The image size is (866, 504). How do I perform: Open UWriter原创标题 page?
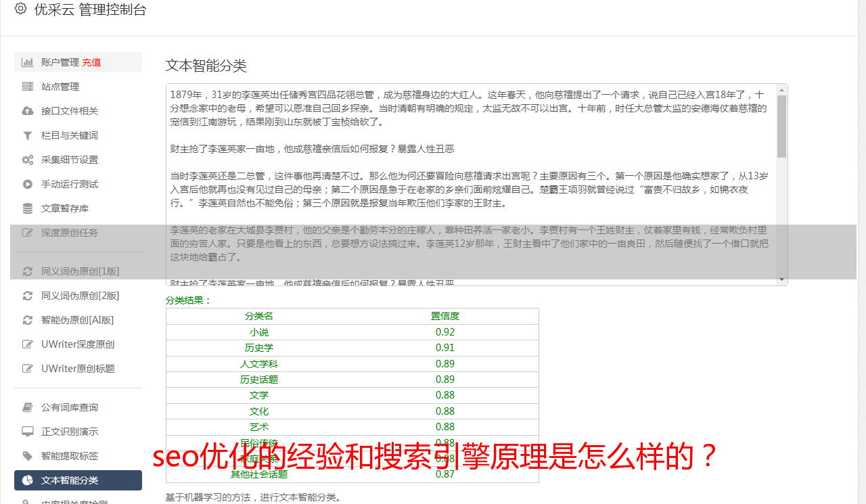coord(78,369)
